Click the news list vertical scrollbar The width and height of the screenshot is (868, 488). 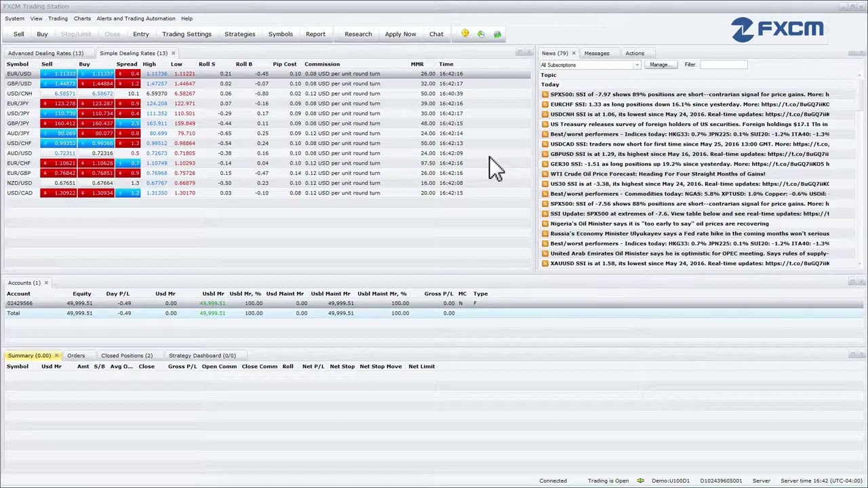point(861,169)
